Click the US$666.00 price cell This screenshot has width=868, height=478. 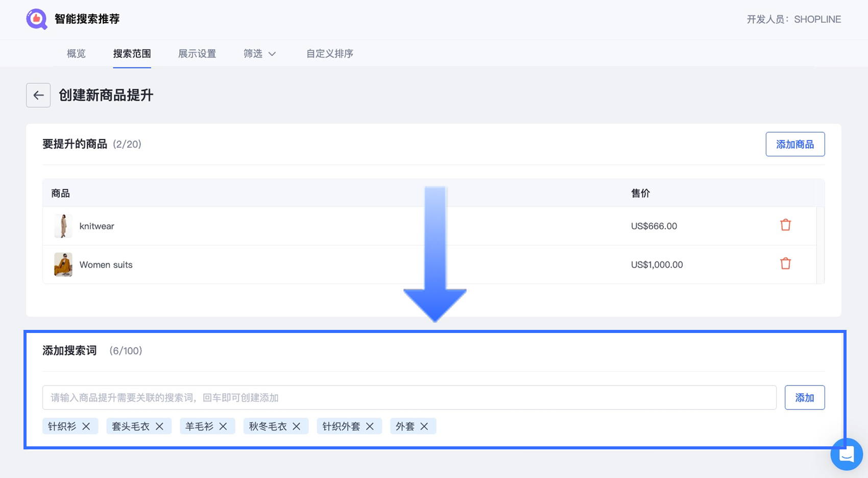(x=654, y=226)
